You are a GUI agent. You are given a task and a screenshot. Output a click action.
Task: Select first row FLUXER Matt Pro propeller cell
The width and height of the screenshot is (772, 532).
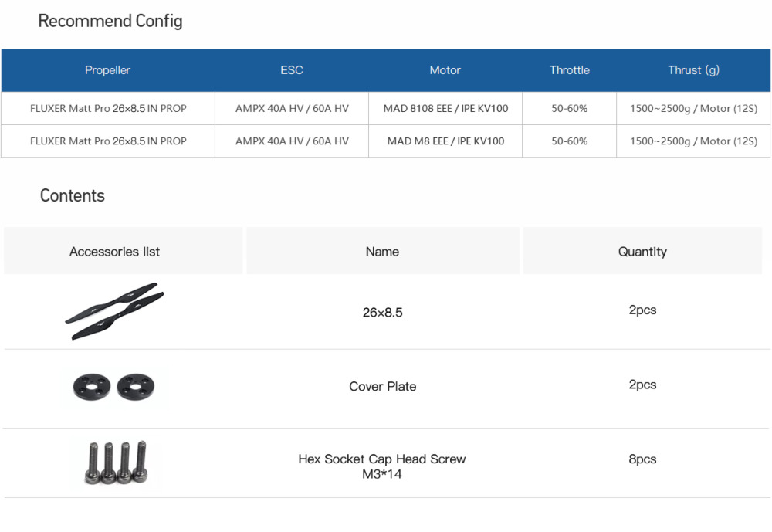coord(108,109)
